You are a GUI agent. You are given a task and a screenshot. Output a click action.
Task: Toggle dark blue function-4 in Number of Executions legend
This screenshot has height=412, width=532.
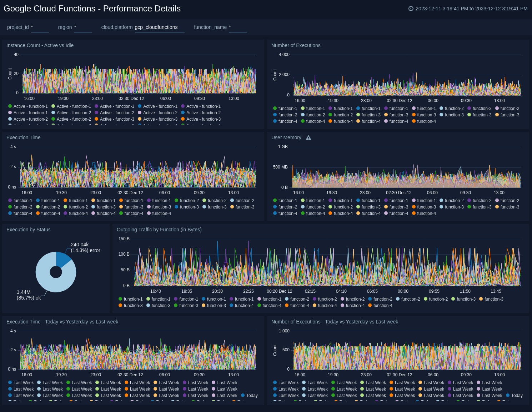(x=285, y=121)
